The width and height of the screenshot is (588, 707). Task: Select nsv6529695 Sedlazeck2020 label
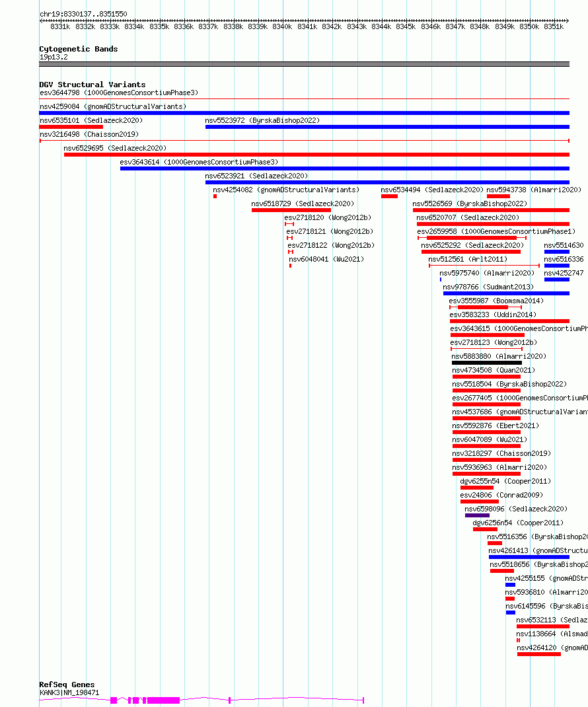114,148
